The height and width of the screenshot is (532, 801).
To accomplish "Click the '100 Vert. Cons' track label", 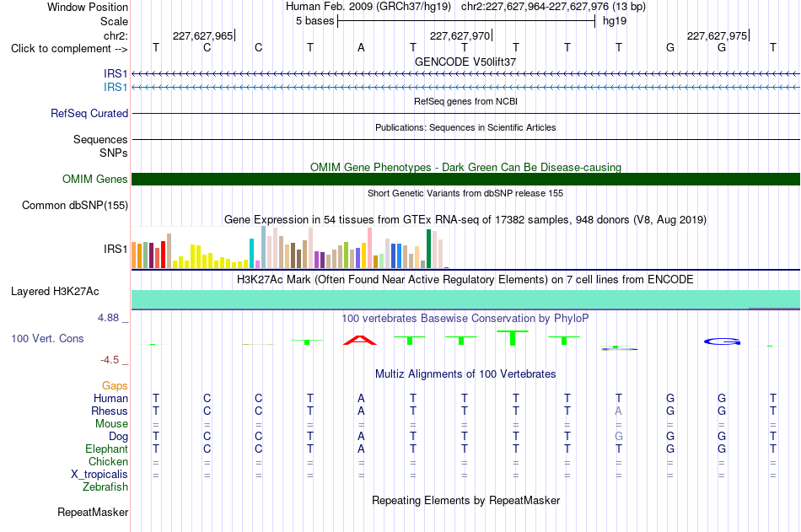I will [47, 338].
